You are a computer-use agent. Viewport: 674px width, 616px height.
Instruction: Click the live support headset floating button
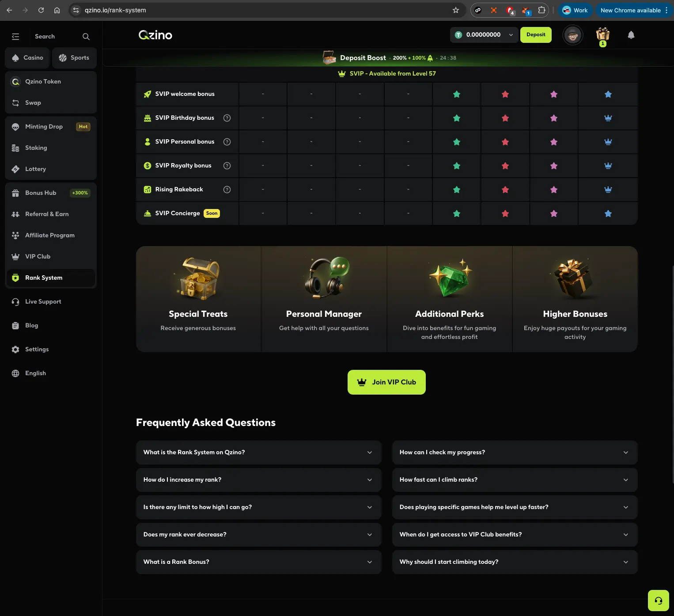[659, 601]
